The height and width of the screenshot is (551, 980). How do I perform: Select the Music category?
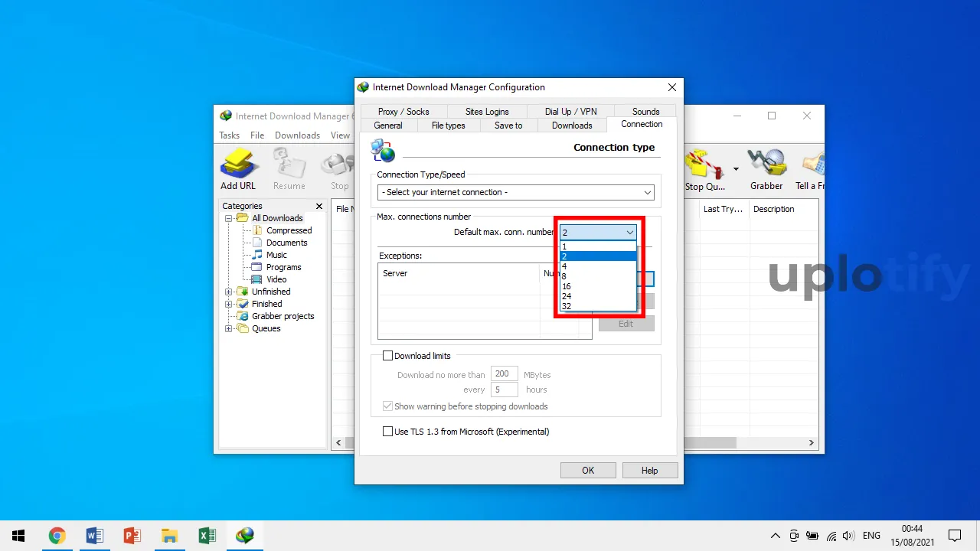tap(276, 255)
